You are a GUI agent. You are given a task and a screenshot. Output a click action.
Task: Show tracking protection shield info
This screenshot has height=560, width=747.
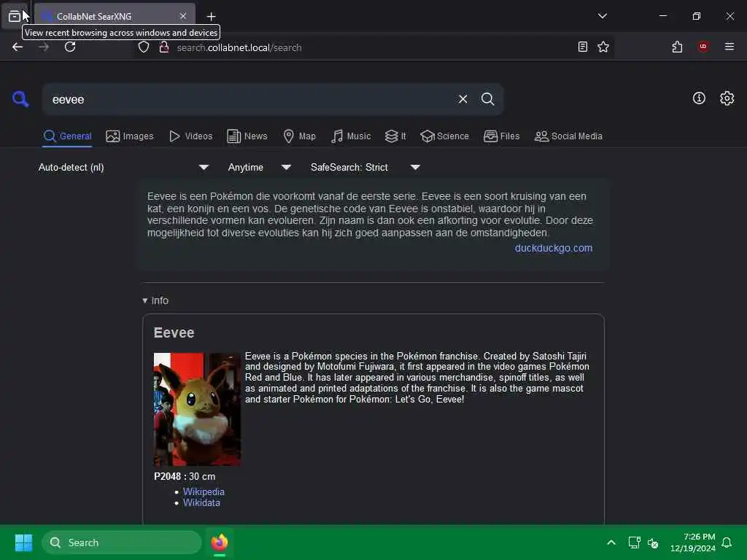144,47
